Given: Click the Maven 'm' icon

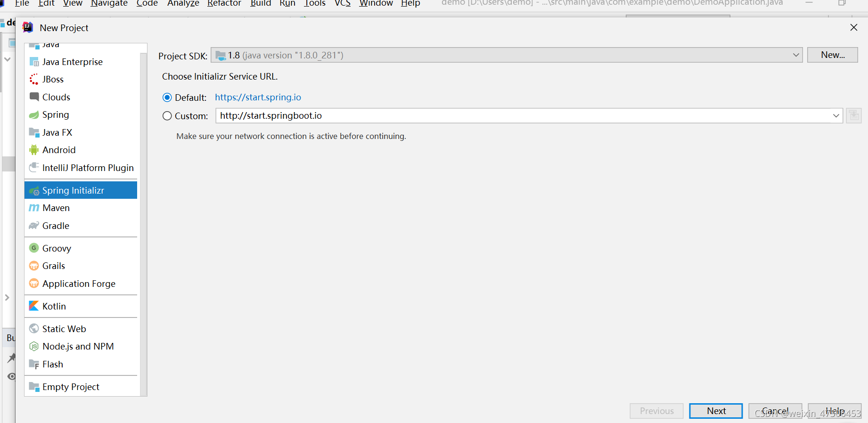Looking at the screenshot, I should click(34, 208).
